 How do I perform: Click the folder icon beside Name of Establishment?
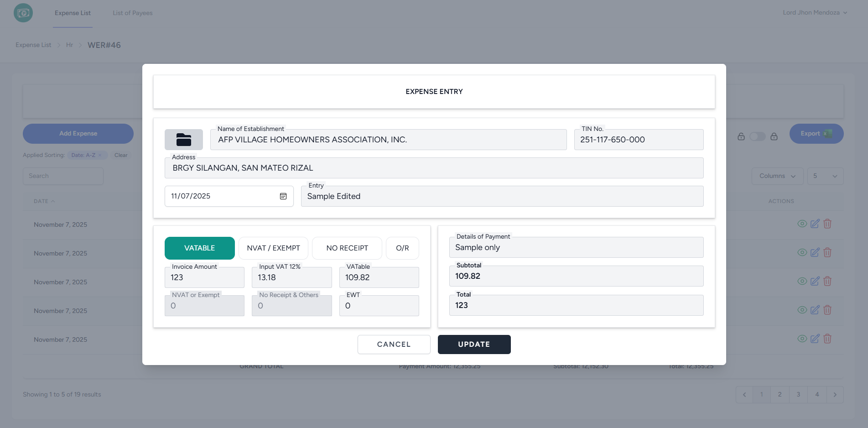point(184,140)
